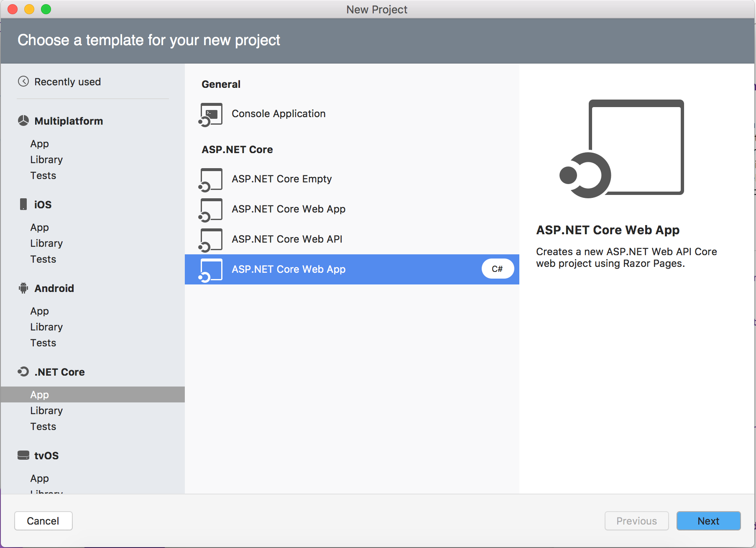Click the iOS phone icon
This screenshot has width=756, height=548.
click(x=23, y=204)
